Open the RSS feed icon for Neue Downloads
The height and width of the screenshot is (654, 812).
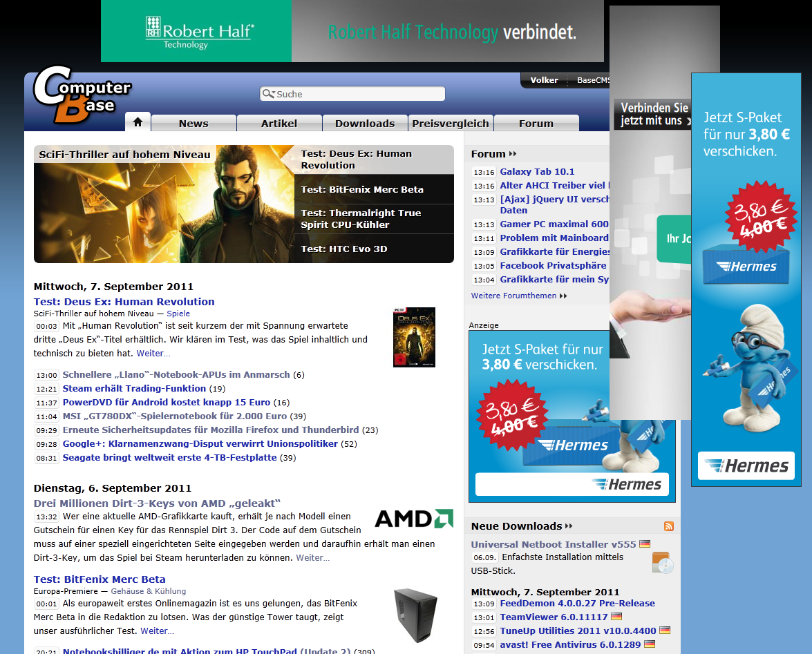[x=668, y=526]
